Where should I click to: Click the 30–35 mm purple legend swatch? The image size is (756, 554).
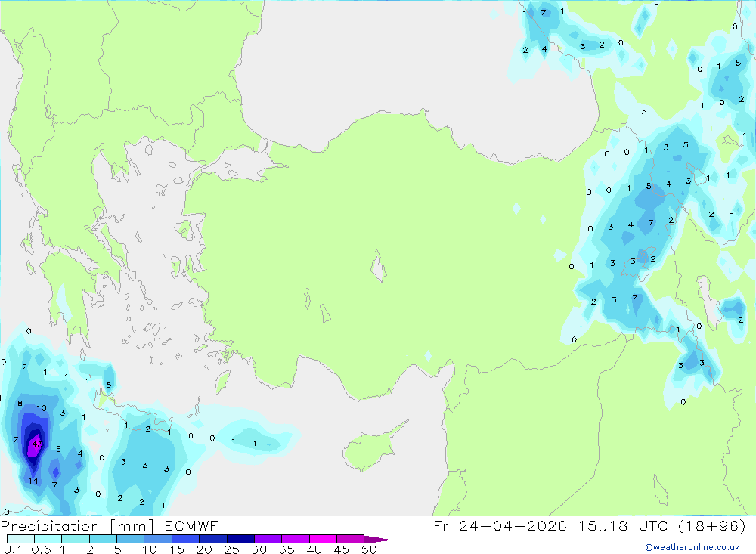coord(268,539)
